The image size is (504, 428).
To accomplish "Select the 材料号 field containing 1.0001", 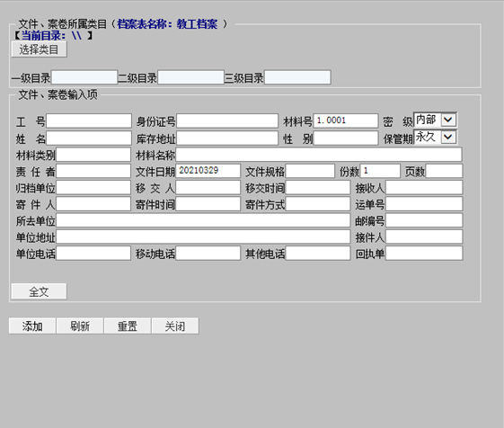I will point(346,121).
